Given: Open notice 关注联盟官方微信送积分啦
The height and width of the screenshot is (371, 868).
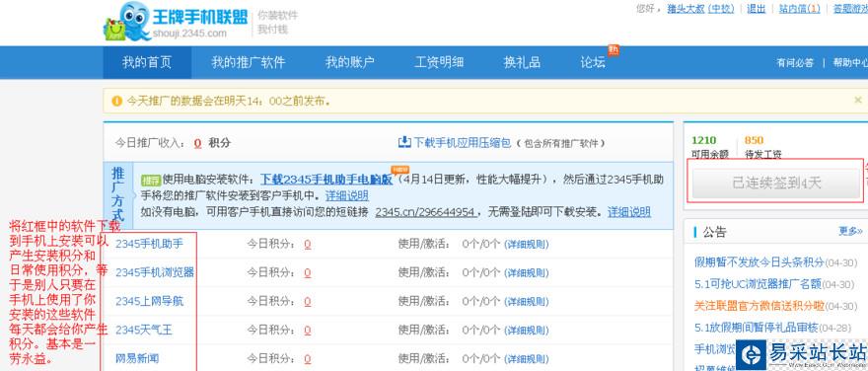Looking at the screenshot, I should pos(759,306).
